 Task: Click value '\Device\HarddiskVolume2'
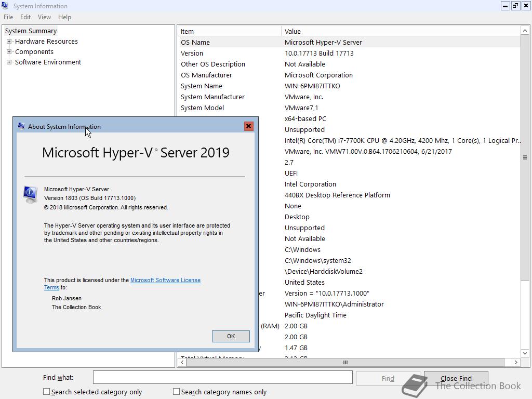pos(323,271)
